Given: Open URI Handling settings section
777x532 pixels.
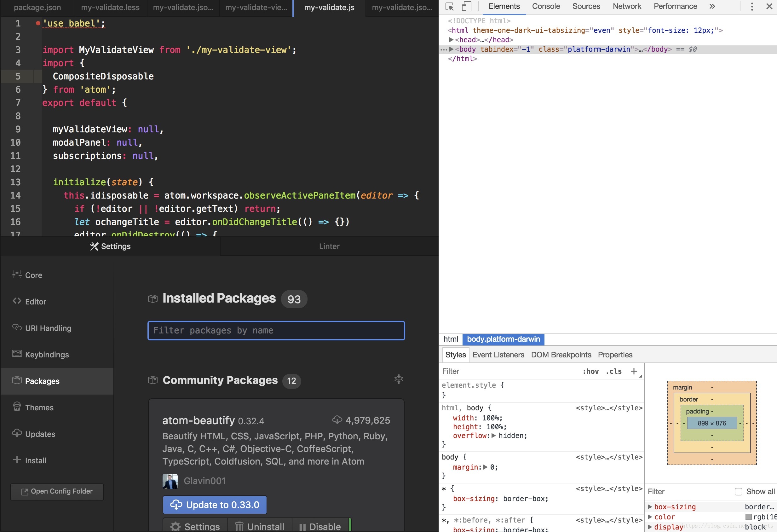Looking at the screenshot, I should [x=57, y=328].
